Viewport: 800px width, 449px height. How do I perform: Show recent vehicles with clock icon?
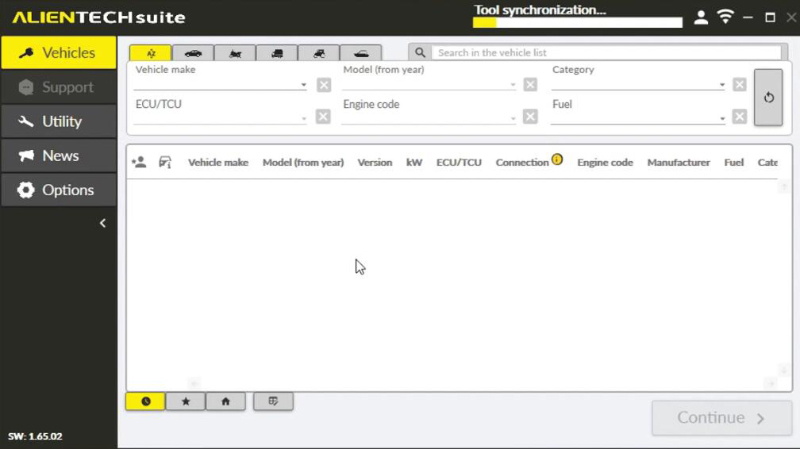145,401
